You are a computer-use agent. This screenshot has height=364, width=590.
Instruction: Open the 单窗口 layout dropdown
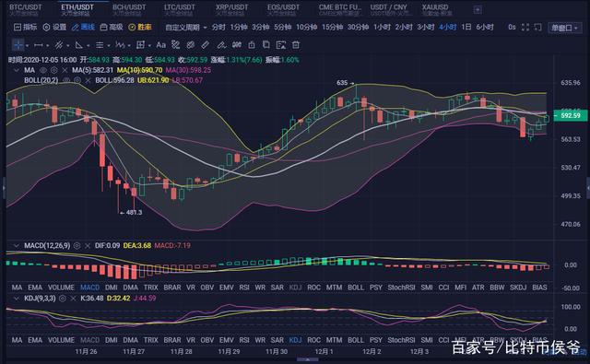coord(564,28)
